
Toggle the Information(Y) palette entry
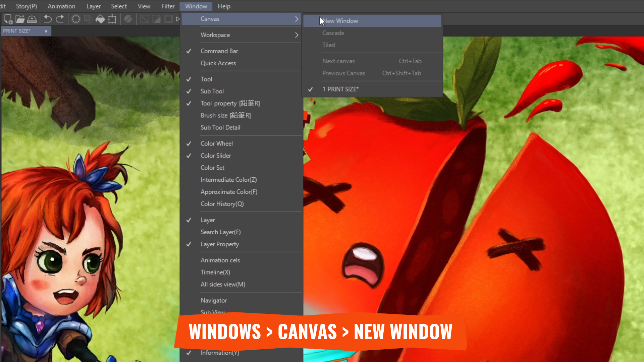click(x=241, y=353)
